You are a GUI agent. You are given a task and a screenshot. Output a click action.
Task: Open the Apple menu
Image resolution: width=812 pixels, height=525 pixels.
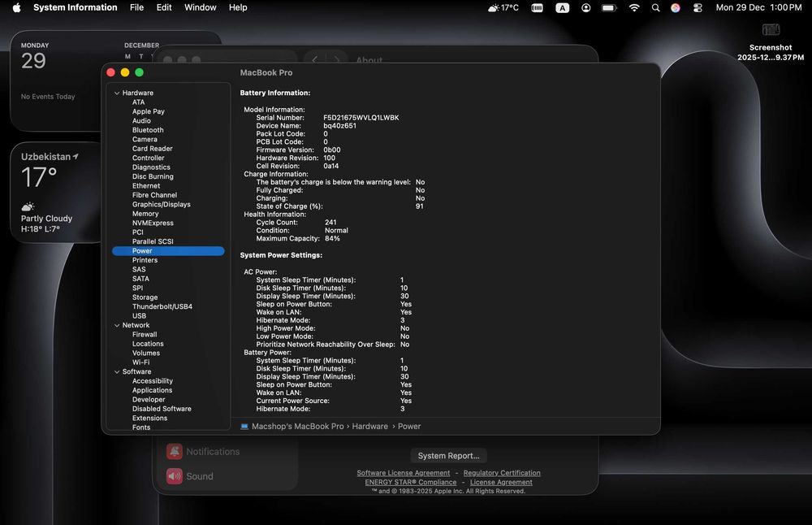point(16,8)
